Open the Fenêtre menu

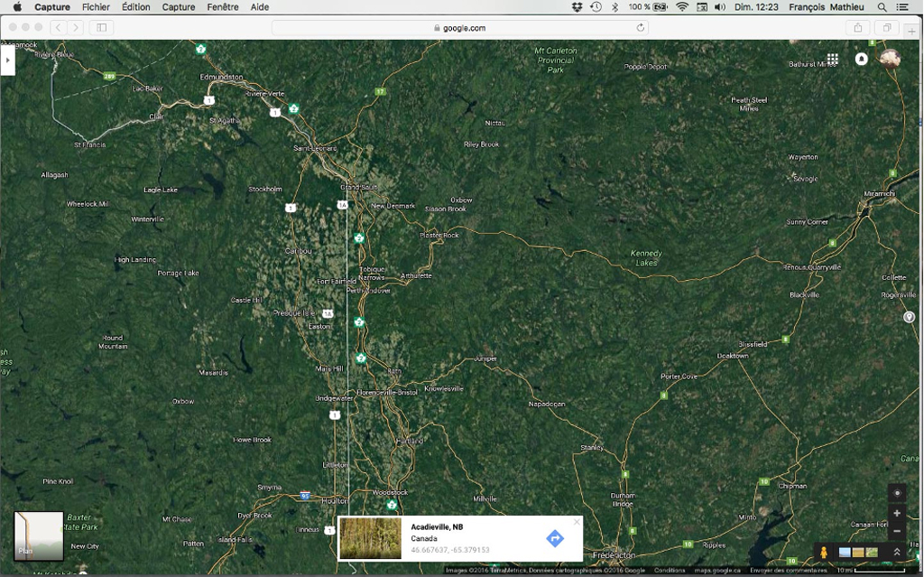pos(222,7)
